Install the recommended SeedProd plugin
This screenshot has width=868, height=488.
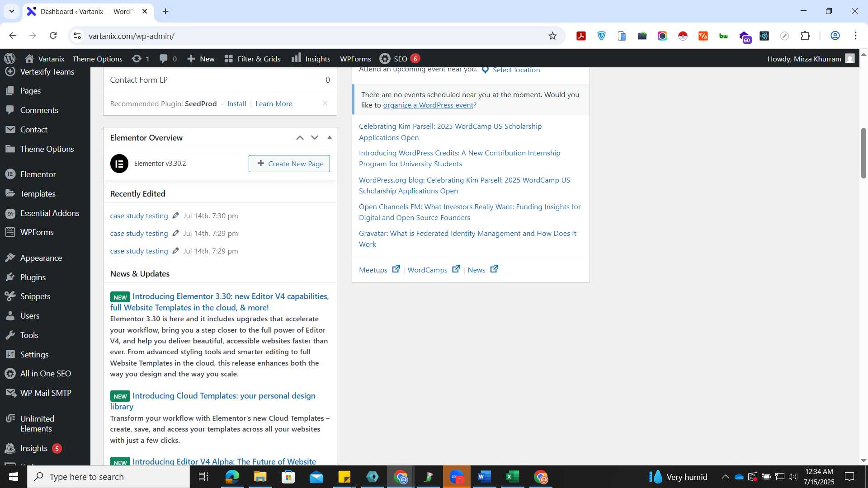(236, 104)
